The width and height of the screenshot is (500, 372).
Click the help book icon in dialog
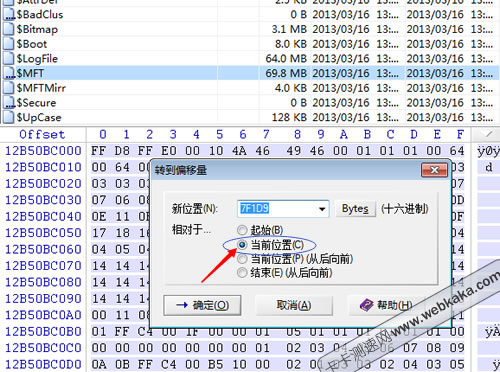point(366,305)
